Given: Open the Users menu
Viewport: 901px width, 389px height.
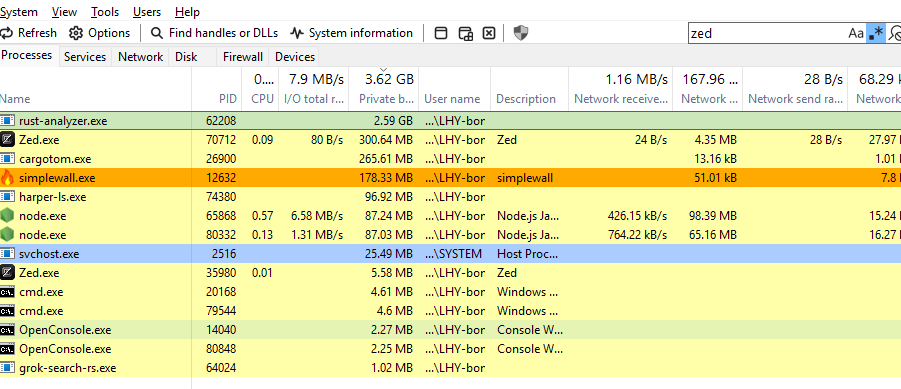Looking at the screenshot, I should (147, 11).
